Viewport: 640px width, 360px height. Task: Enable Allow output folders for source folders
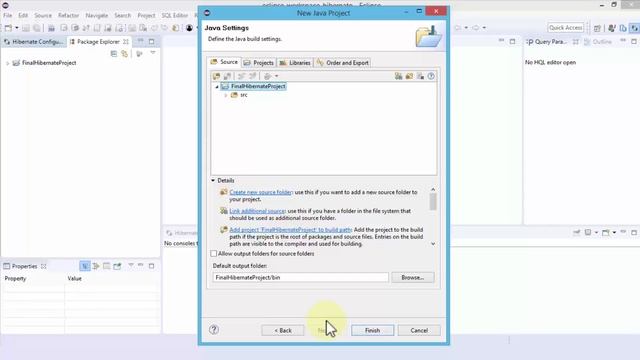pyautogui.click(x=213, y=253)
